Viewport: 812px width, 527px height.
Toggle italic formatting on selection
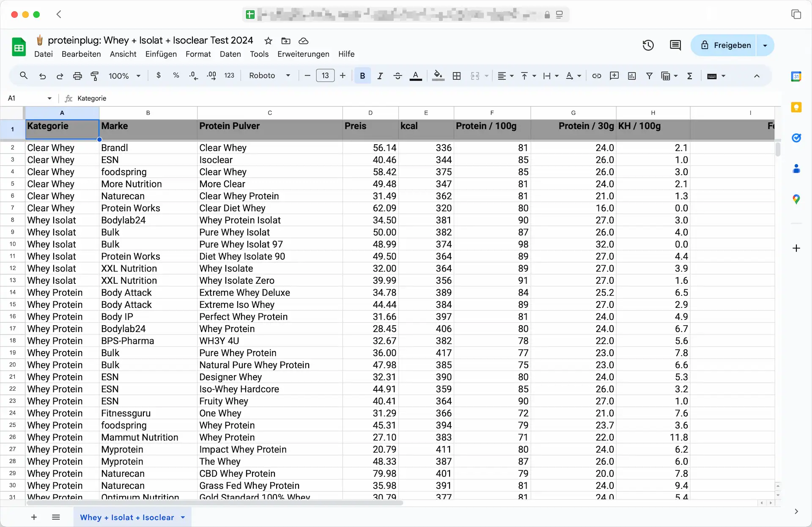(380, 76)
